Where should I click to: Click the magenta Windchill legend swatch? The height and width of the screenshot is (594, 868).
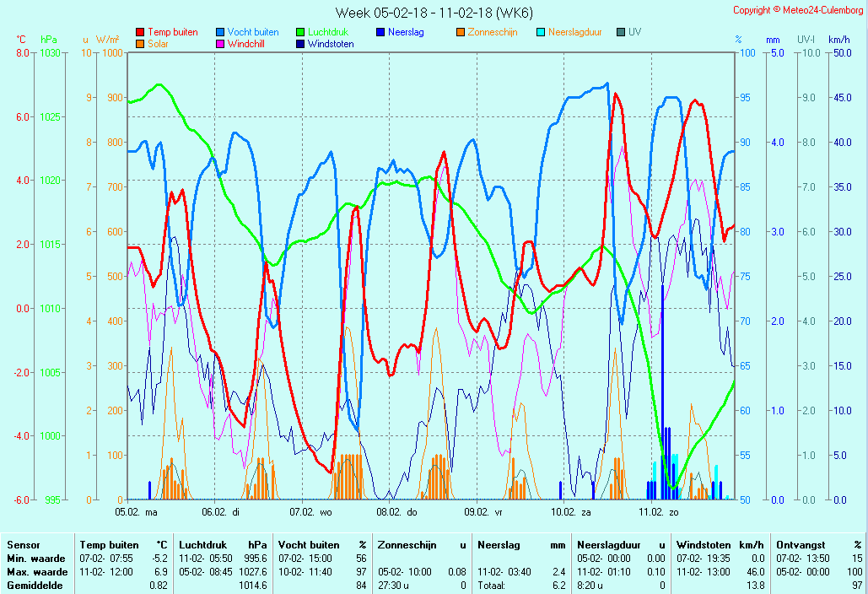click(220, 44)
